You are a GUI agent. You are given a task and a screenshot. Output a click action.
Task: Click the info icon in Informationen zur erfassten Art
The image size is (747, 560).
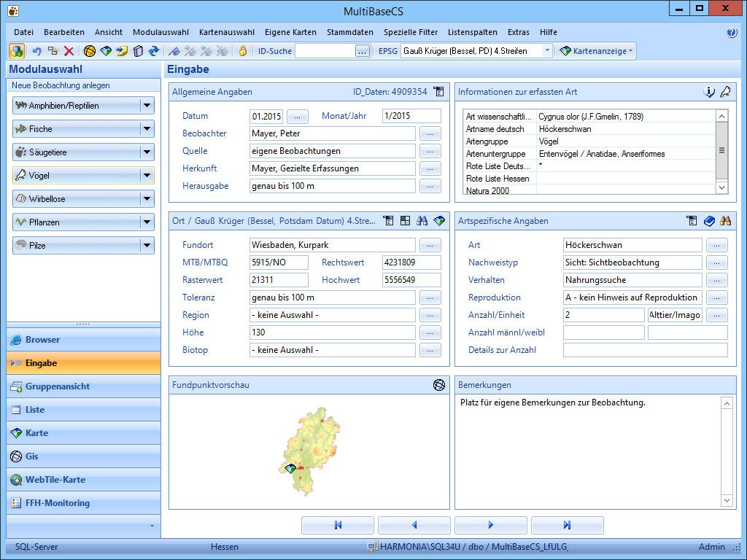[x=709, y=92]
